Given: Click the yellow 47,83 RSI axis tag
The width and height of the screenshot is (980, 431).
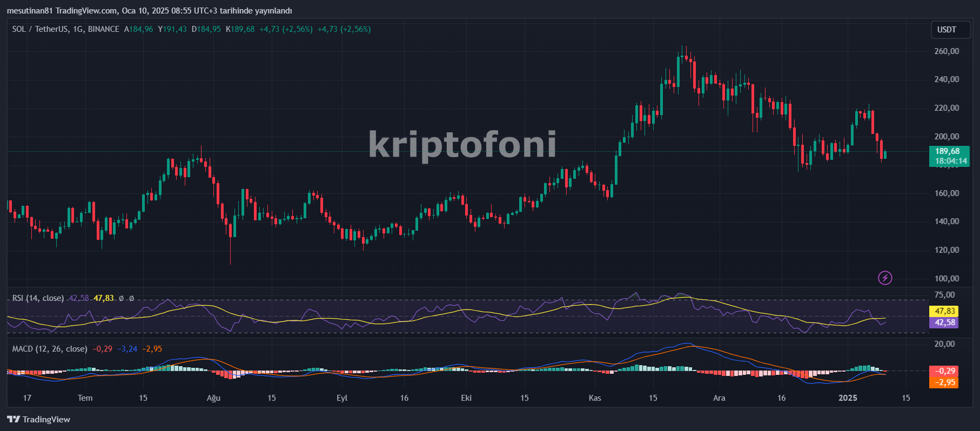Looking at the screenshot, I should [944, 311].
